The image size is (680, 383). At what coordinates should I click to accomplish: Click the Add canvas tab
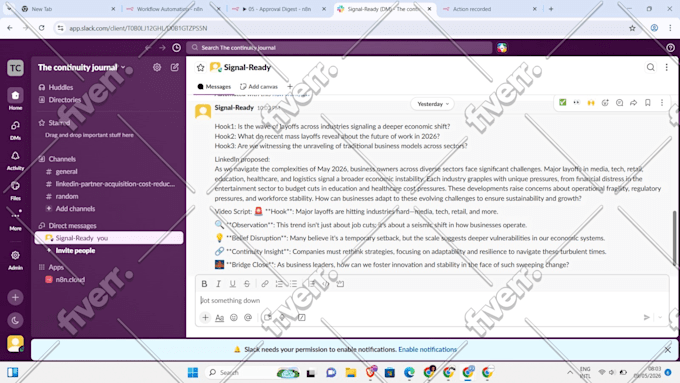pos(259,87)
